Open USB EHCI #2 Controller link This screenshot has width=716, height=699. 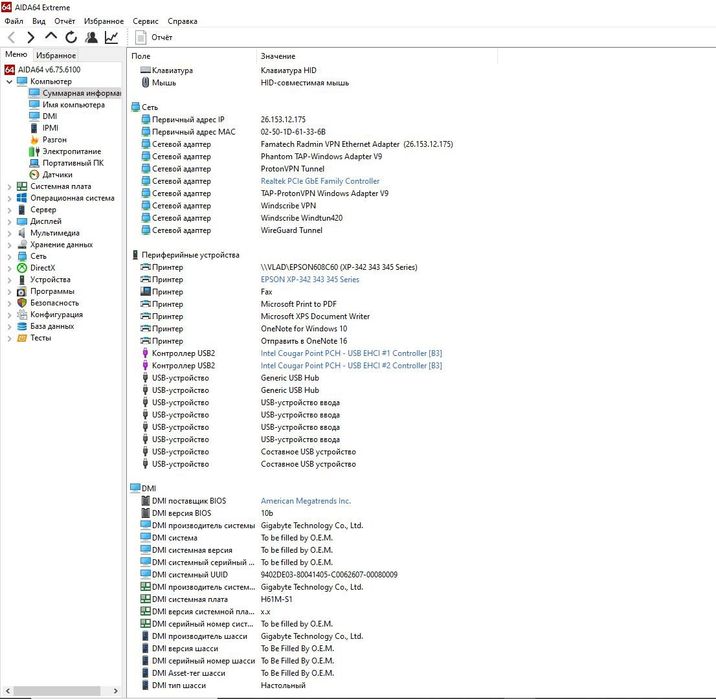pos(351,366)
